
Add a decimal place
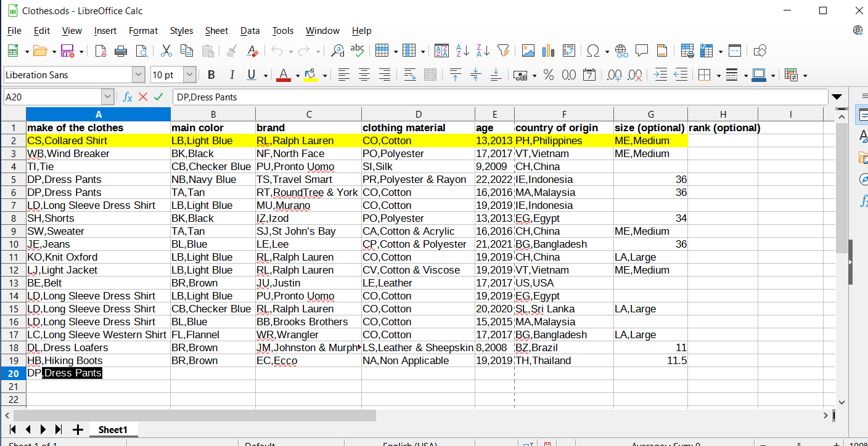point(614,75)
